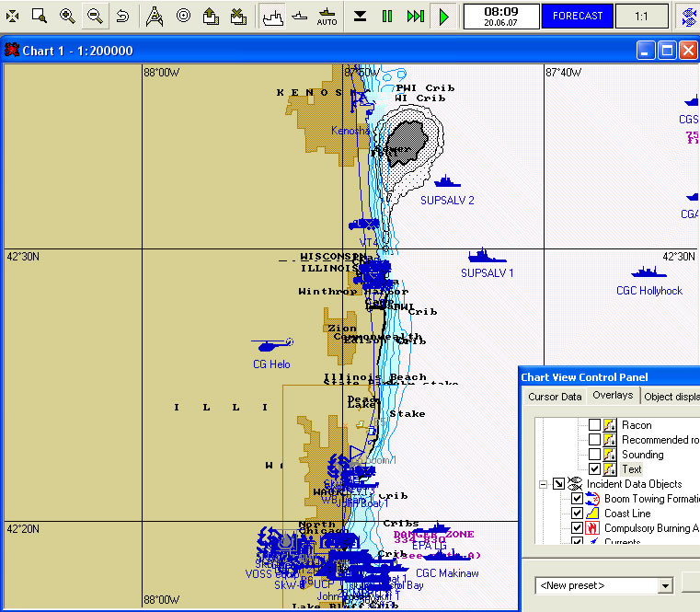Viewport: 700px width, 612px height.
Task: Click the DANGER ZONE magenta label
Action: [433, 535]
